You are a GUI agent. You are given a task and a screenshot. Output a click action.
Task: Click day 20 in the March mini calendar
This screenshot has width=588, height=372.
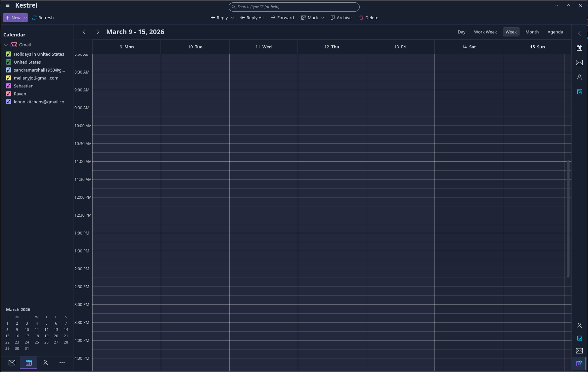point(56,336)
